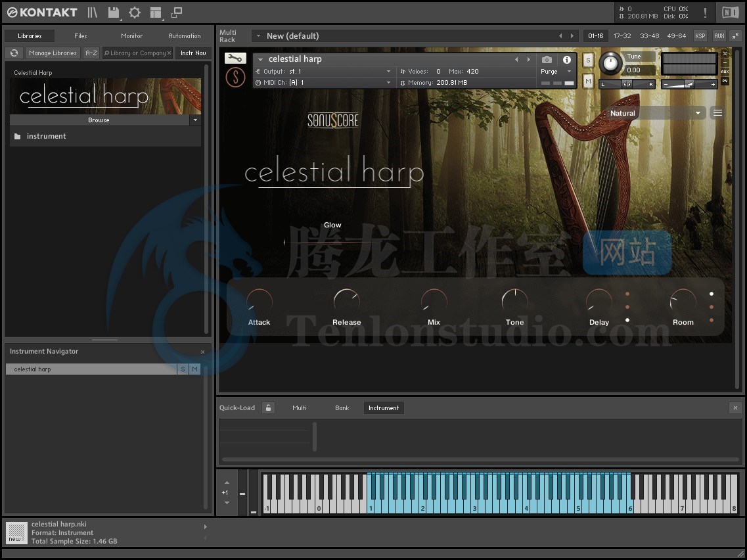747x560 pixels.
Task: Switch to the Files tab
Action: 81,35
